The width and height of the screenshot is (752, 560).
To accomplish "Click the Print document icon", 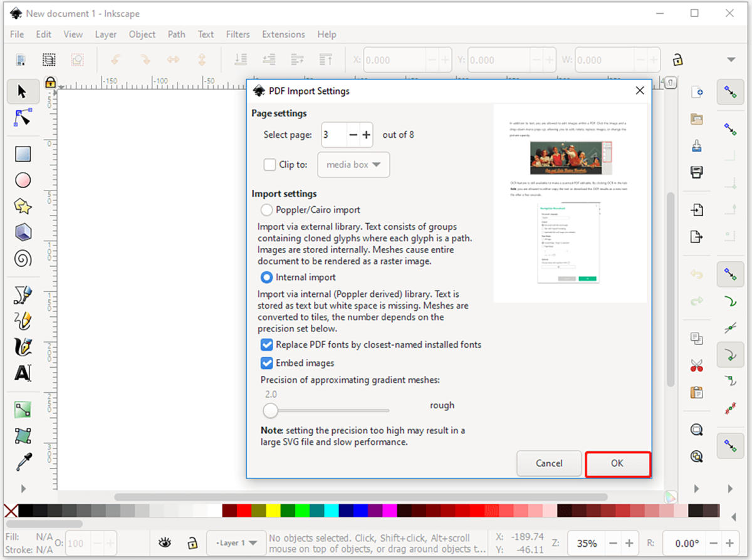I will pyautogui.click(x=696, y=172).
